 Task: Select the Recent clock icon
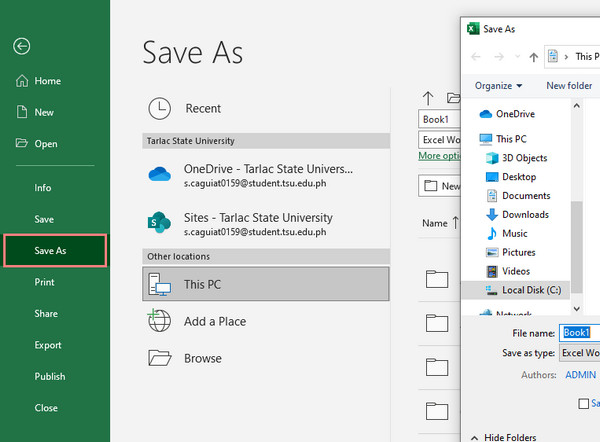click(159, 108)
